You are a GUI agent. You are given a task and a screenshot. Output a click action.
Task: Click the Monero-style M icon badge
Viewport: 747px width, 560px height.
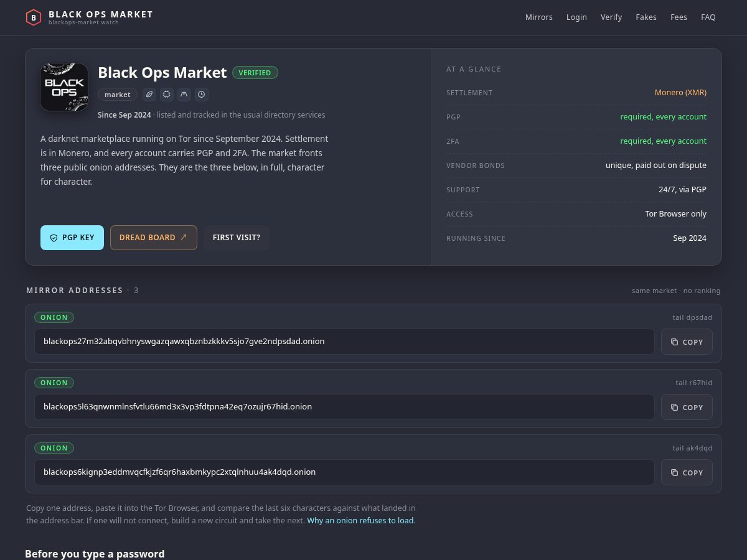pyautogui.click(x=184, y=95)
